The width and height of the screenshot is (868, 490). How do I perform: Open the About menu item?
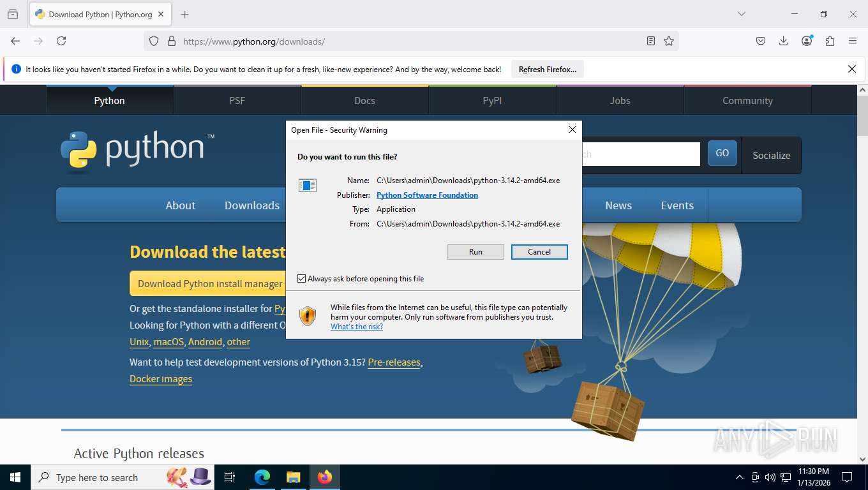pyautogui.click(x=181, y=205)
